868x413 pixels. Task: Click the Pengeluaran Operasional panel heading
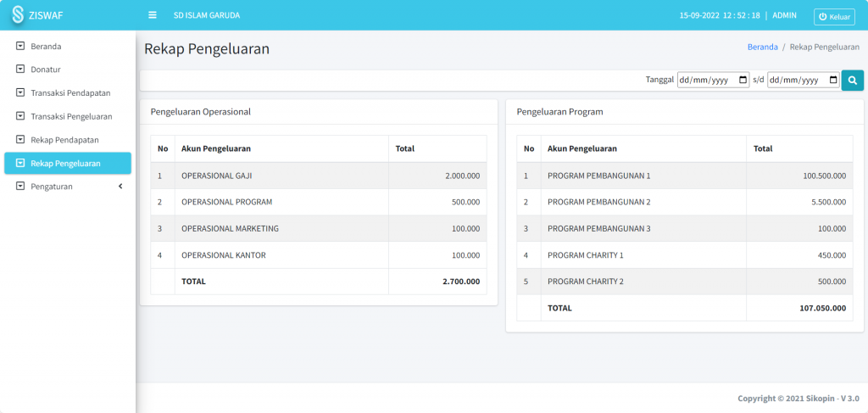click(x=200, y=111)
